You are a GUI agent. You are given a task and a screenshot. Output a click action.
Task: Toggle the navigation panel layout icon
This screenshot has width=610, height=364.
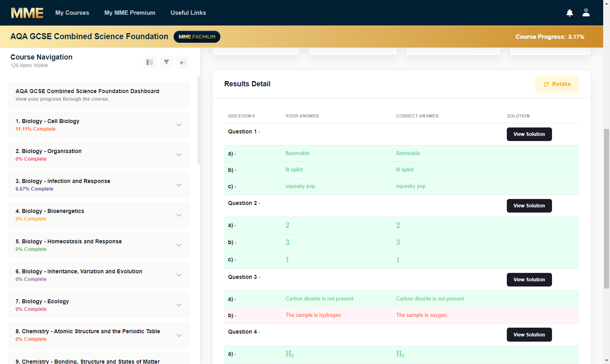pos(150,62)
